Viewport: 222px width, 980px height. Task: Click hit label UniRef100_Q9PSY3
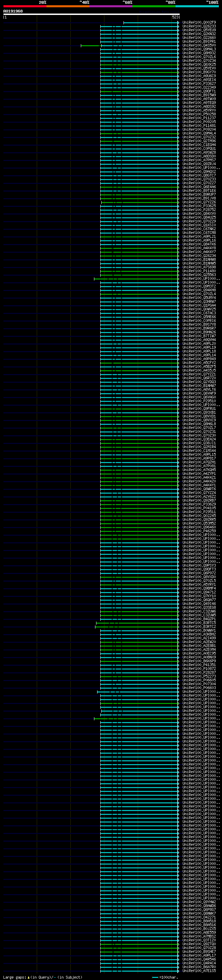coord(199,566)
